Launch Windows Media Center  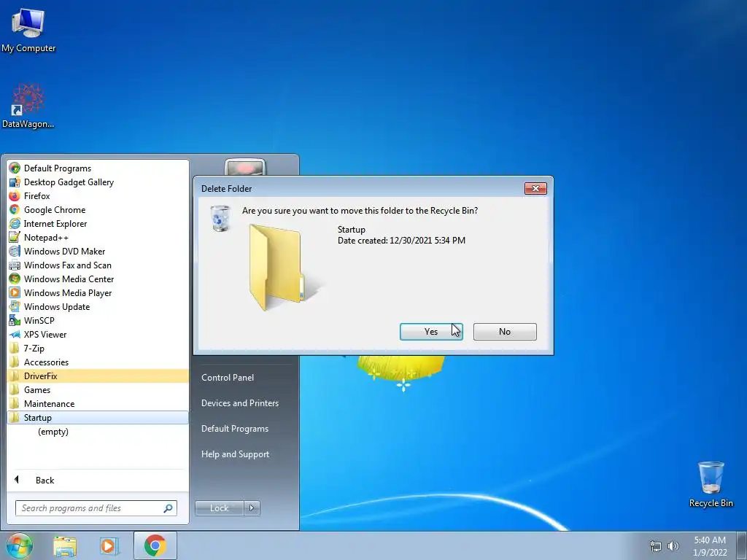click(98, 279)
